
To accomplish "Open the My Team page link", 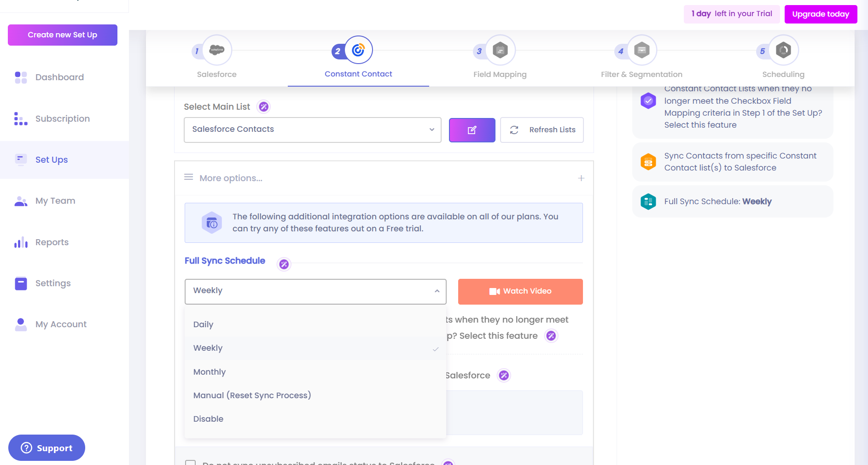I will coord(55,201).
